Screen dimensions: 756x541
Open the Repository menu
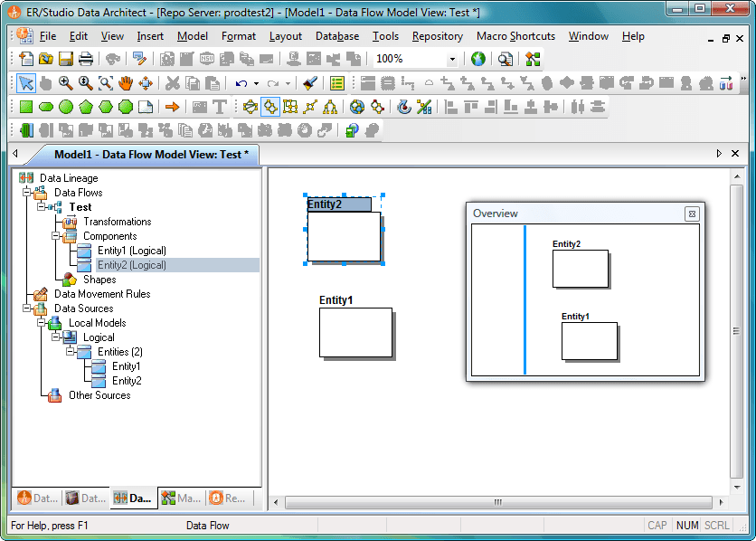[438, 36]
